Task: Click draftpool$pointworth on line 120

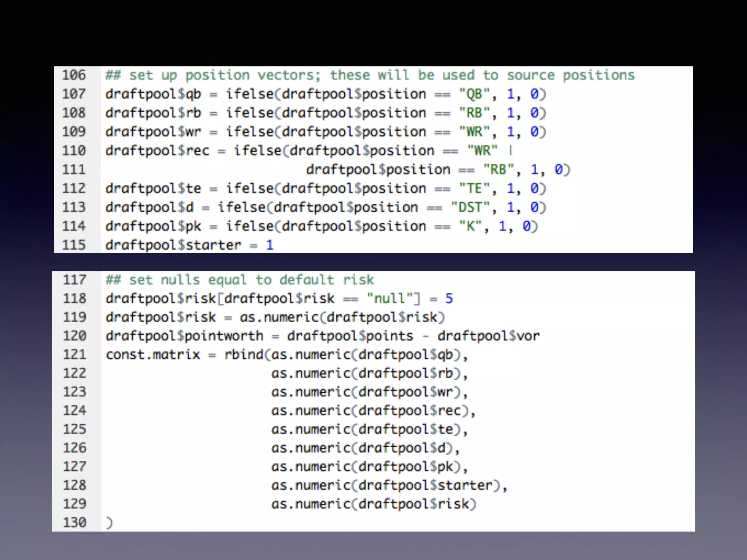Action: click(x=184, y=336)
